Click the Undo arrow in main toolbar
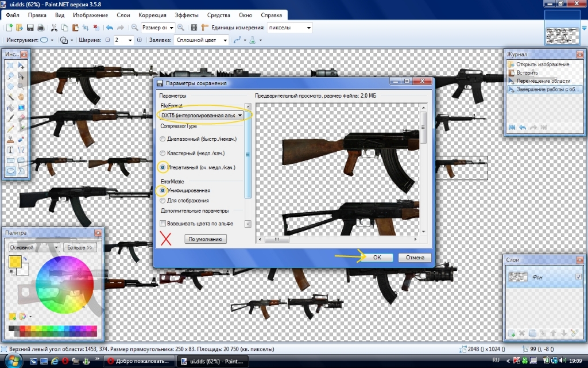Screen dimensions: 588x368 pyautogui.click(x=110, y=28)
